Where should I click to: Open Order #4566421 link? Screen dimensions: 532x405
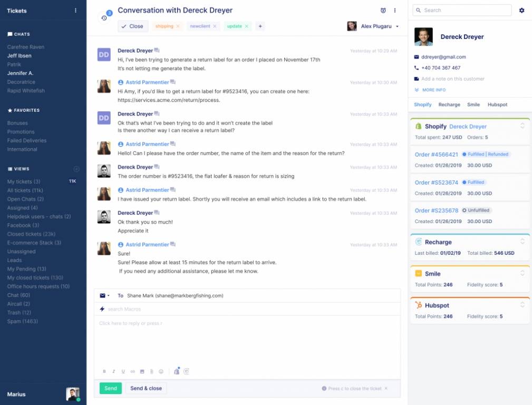[436, 155]
